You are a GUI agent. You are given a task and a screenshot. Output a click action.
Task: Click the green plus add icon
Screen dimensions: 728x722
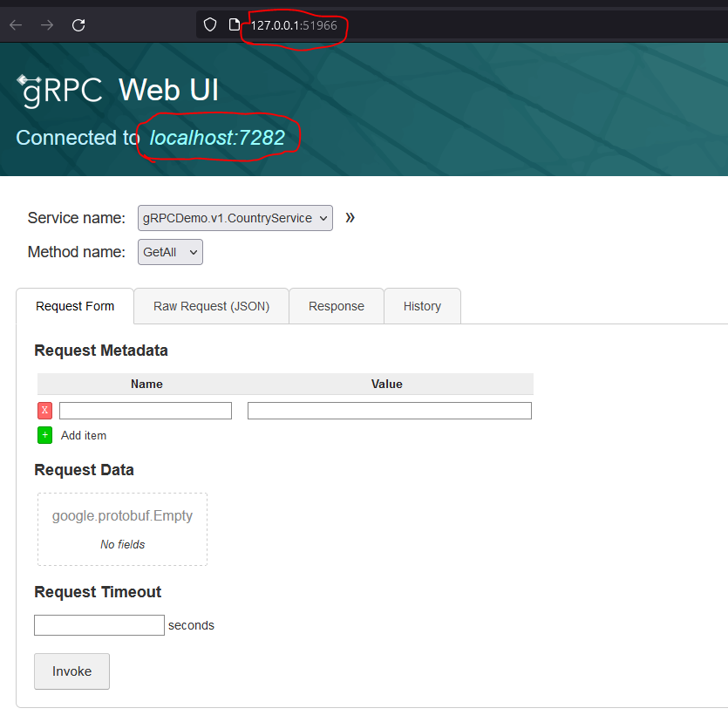click(x=44, y=435)
